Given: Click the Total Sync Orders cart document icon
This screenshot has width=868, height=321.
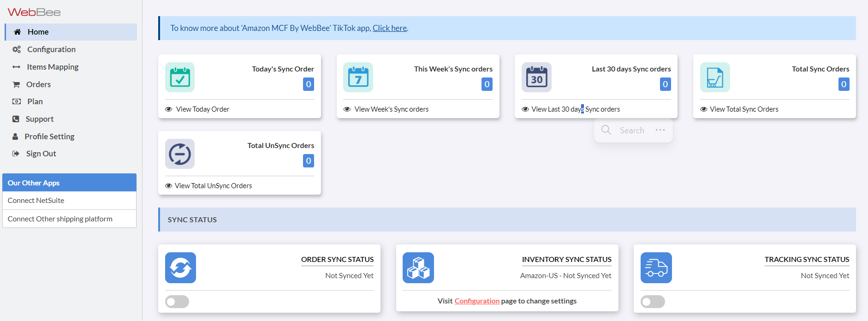Looking at the screenshot, I should point(715,77).
